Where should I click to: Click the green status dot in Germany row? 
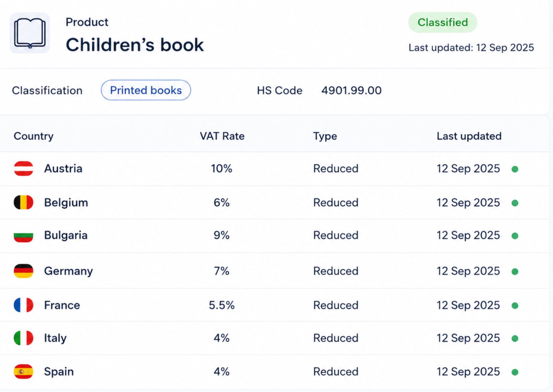point(515,271)
